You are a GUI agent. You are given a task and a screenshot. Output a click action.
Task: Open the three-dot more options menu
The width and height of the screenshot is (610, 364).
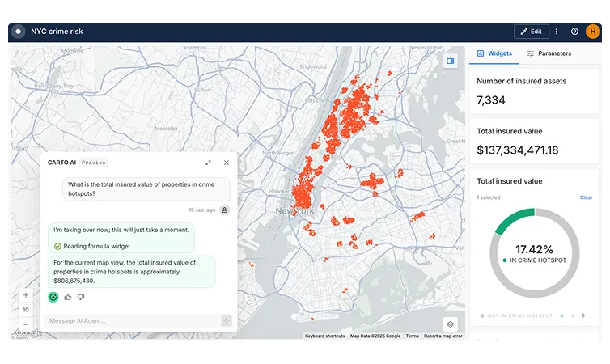coord(557,32)
